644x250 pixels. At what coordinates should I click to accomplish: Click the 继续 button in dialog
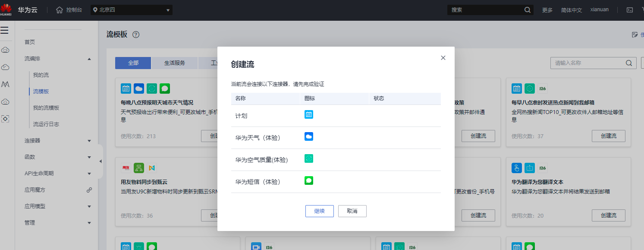tap(320, 211)
